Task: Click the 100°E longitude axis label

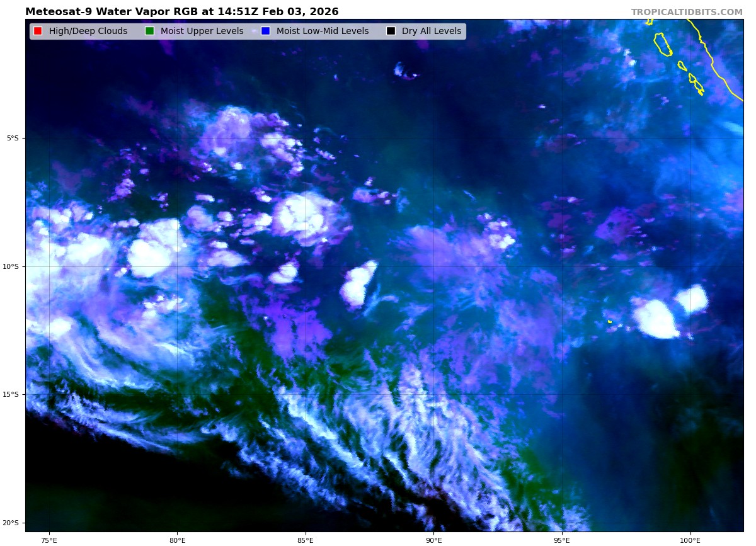Action: tap(690, 540)
